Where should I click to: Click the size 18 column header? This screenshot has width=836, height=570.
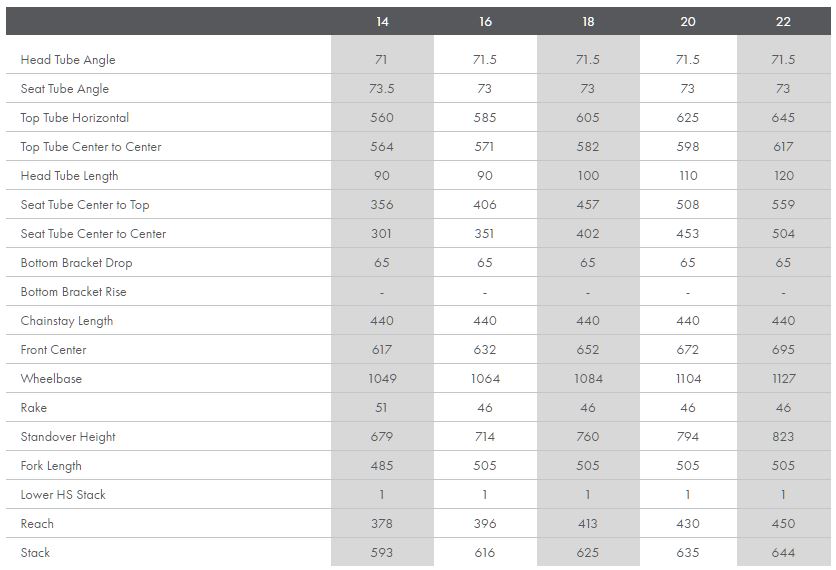588,22
